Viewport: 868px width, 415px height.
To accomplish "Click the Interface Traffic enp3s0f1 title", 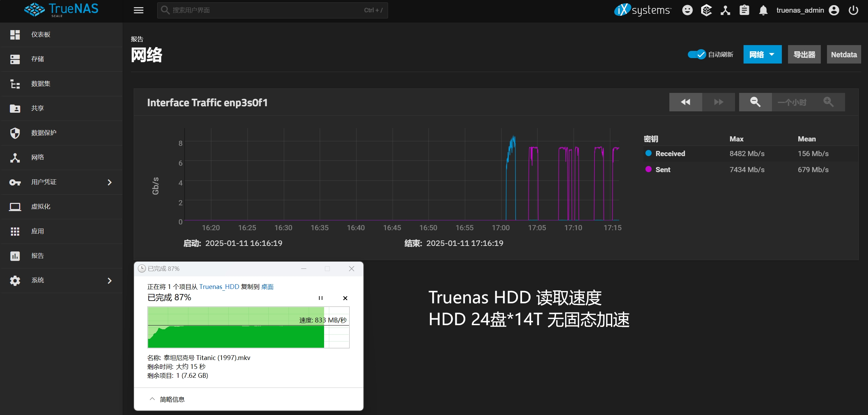I will pos(207,102).
